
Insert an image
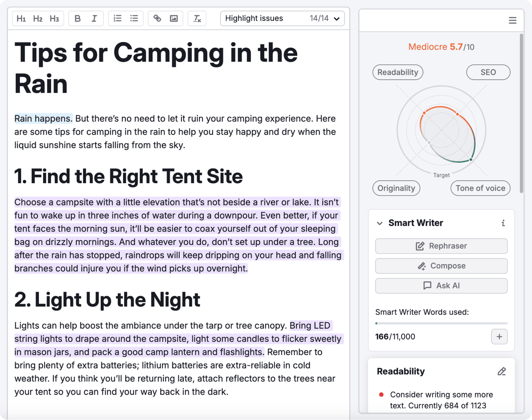(x=174, y=18)
